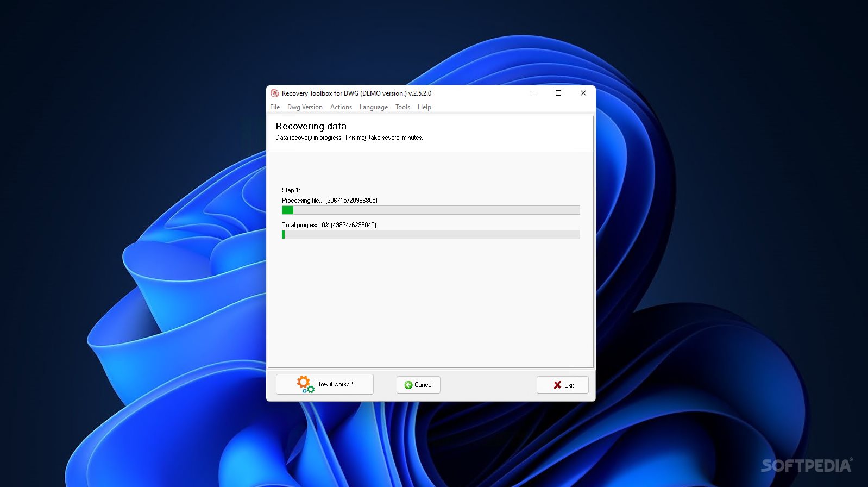Image resolution: width=868 pixels, height=487 pixels.
Task: Cancel the data recovery
Action: point(418,385)
